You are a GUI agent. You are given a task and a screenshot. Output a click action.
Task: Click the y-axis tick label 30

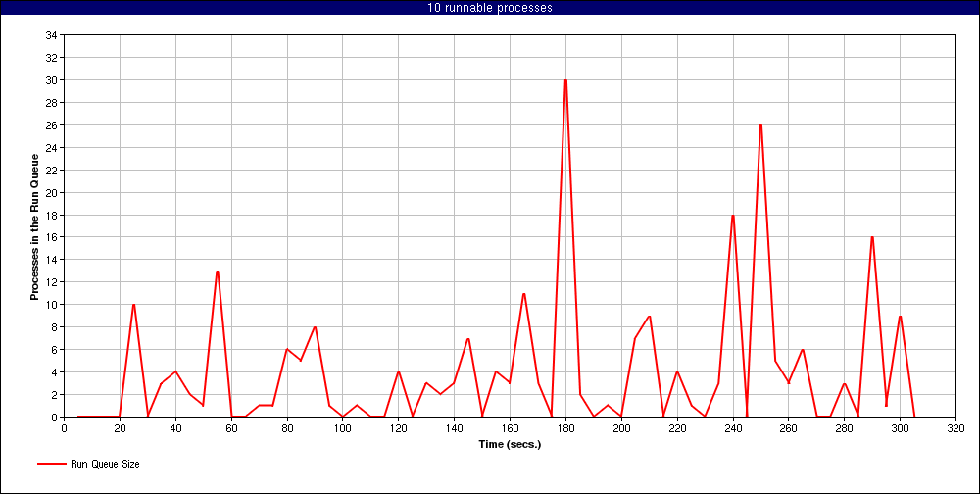[x=52, y=80]
